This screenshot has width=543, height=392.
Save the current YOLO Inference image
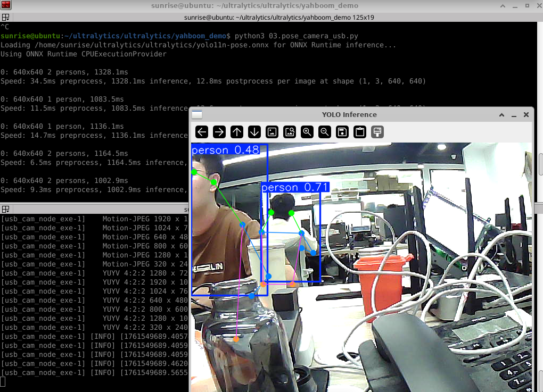click(x=342, y=132)
